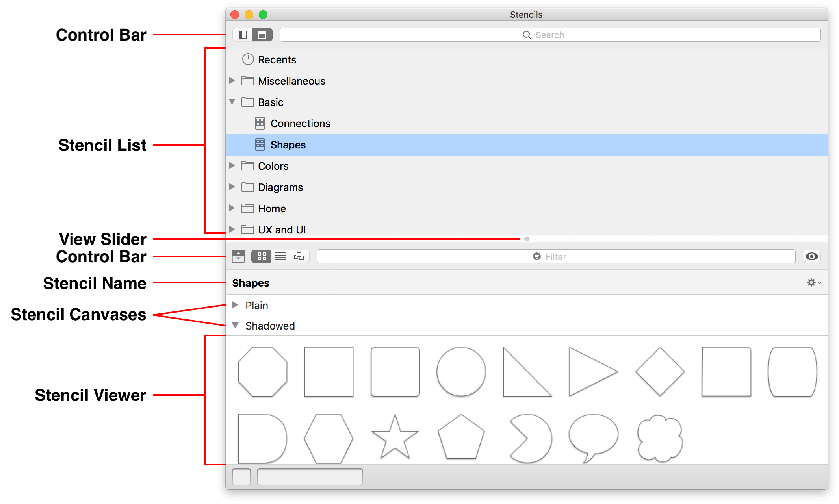Image resolution: width=839 pixels, height=504 pixels.
Task: Click the side-by-side panel icon
Action: tap(244, 33)
